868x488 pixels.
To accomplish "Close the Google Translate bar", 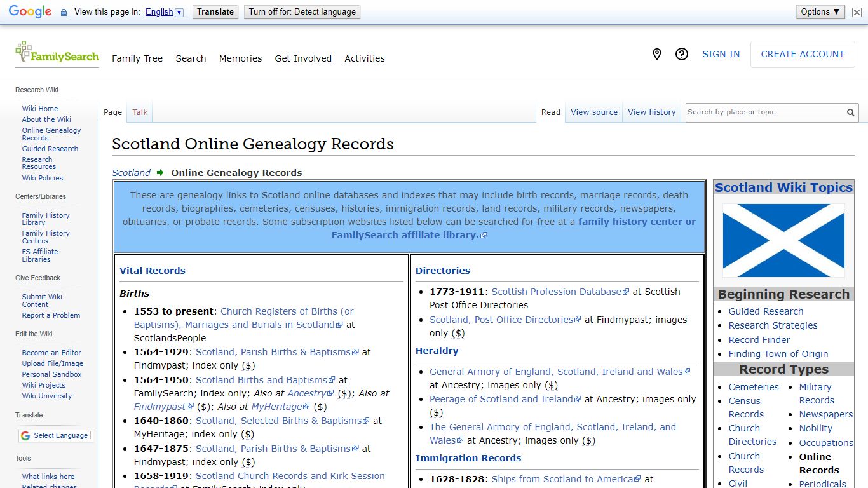I will coord(857,12).
